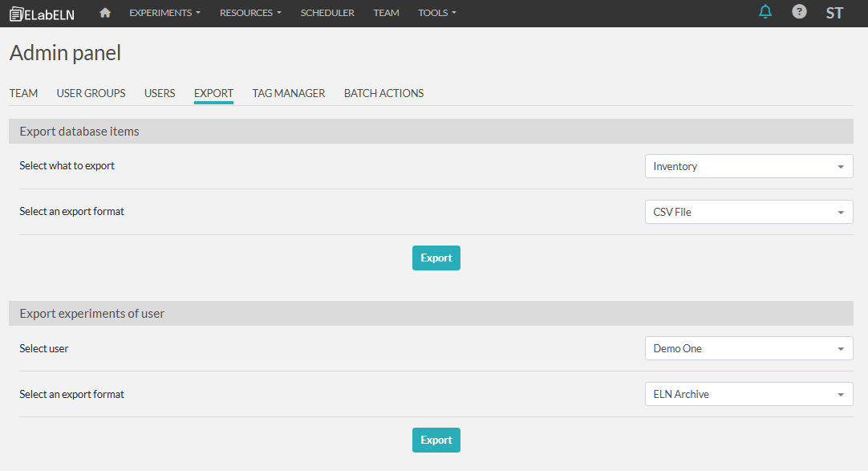Image resolution: width=868 pixels, height=471 pixels.
Task: Expand the Experiments menu
Action: pos(164,13)
